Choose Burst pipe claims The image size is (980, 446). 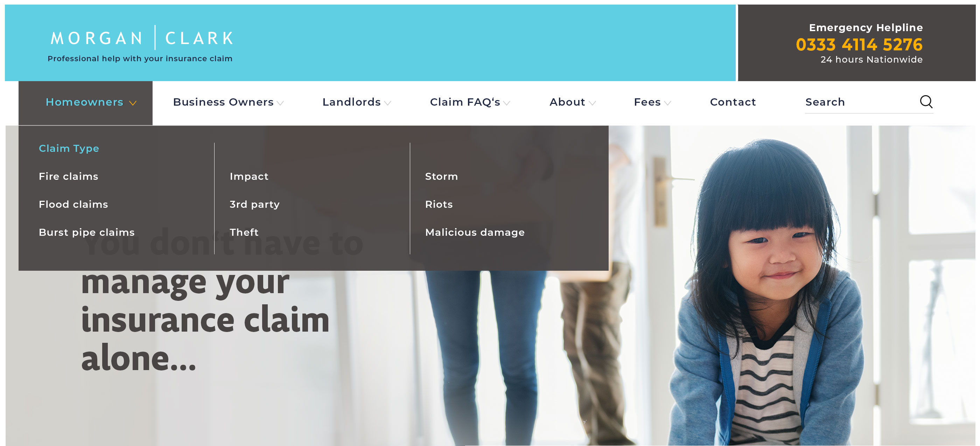[x=87, y=232]
